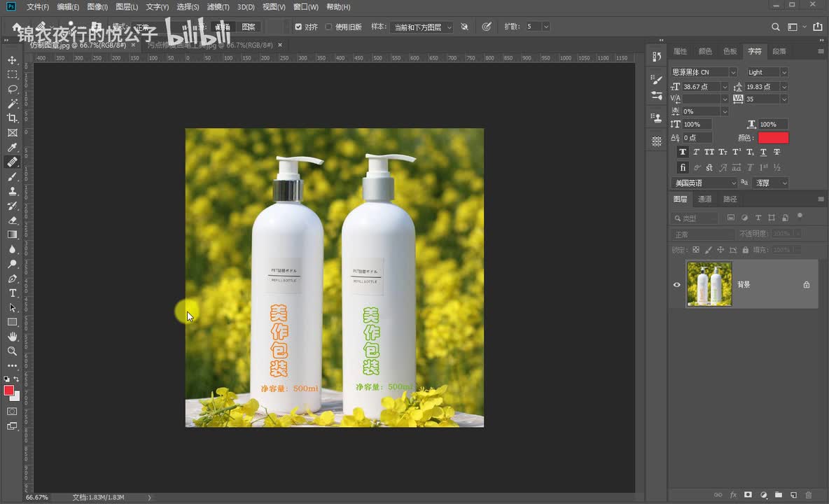The image size is (829, 504).
Task: Open the 浑厚 anti-aliasing dropdown
Action: [x=771, y=183]
